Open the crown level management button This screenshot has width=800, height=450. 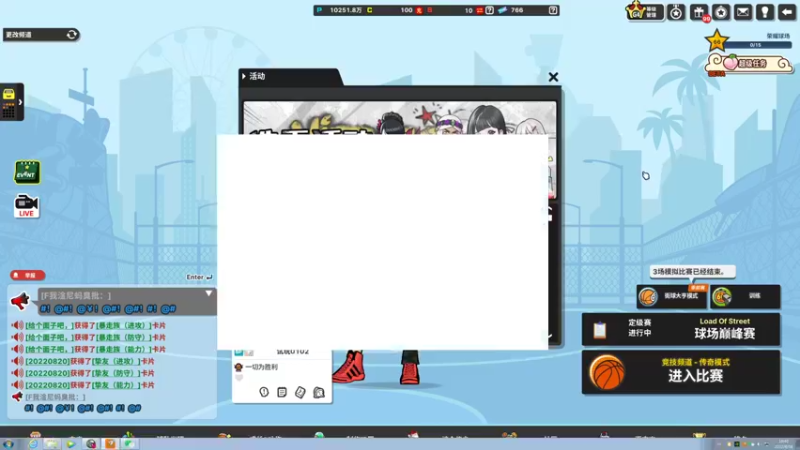point(644,11)
